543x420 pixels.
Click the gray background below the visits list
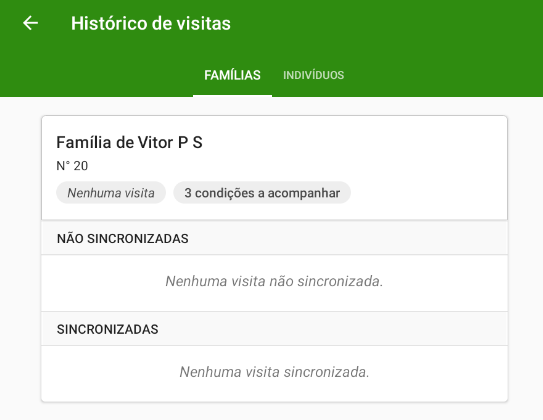point(274,412)
